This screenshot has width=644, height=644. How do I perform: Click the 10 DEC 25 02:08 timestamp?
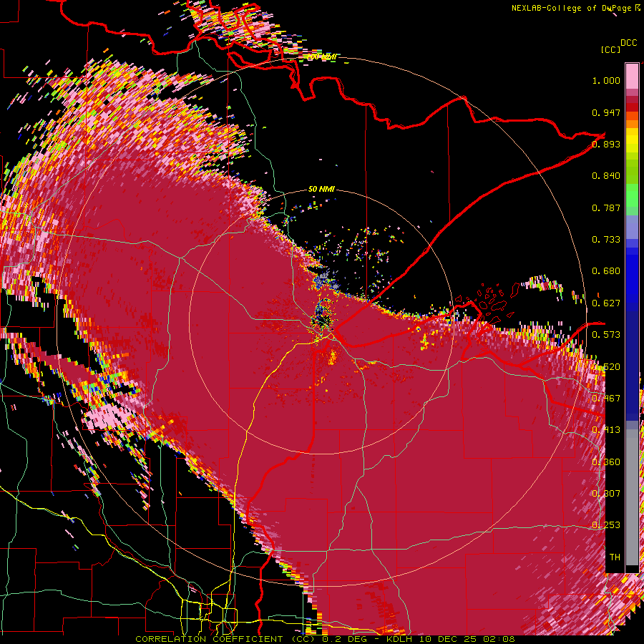coord(467,639)
